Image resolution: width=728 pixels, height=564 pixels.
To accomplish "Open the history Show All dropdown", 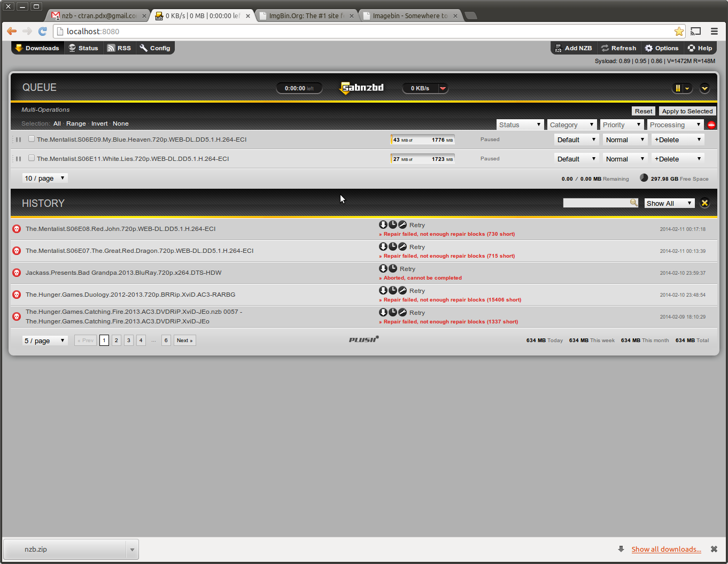I will [x=669, y=203].
